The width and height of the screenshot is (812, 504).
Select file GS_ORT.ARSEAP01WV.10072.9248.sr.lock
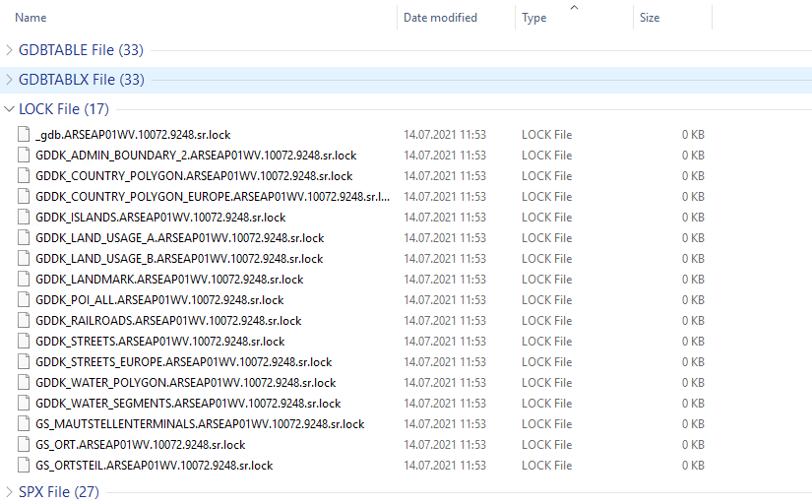click(141, 445)
